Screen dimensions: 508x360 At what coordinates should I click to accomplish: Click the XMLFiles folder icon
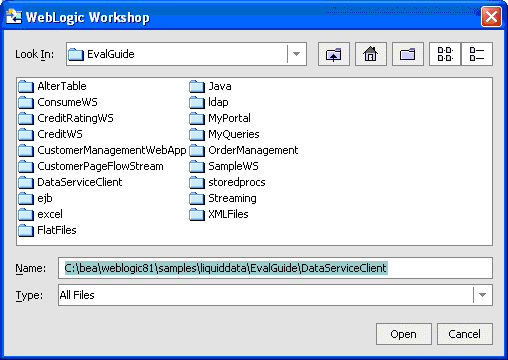coord(197,214)
